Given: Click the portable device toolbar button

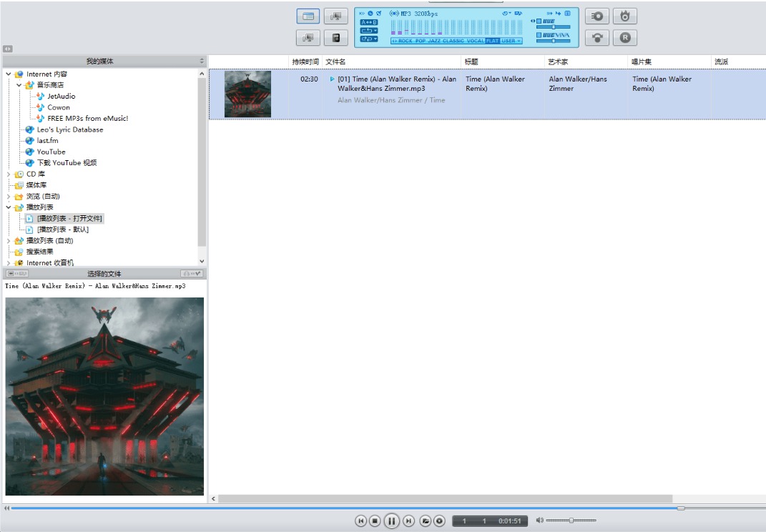Looking at the screenshot, I should coord(336,38).
